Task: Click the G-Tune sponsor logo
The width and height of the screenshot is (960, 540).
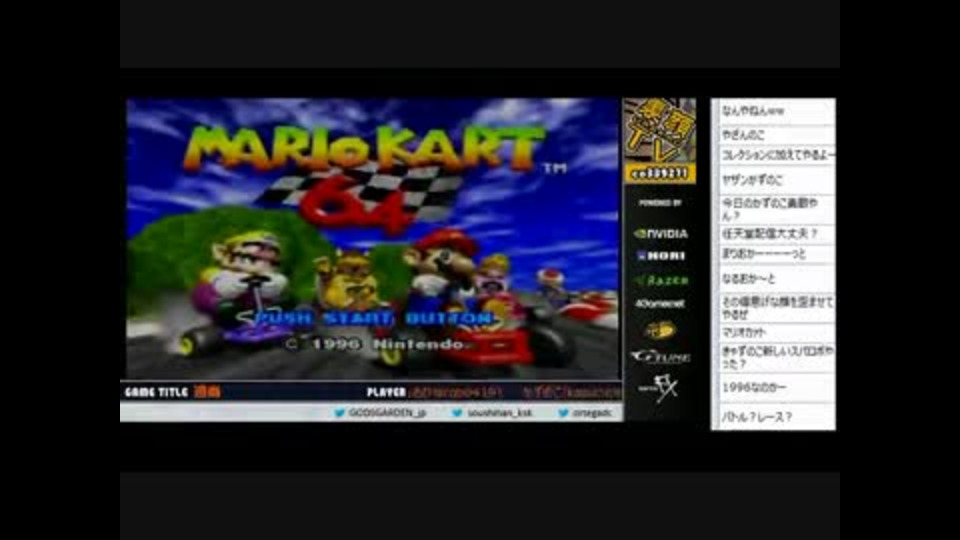Action: tap(660, 357)
